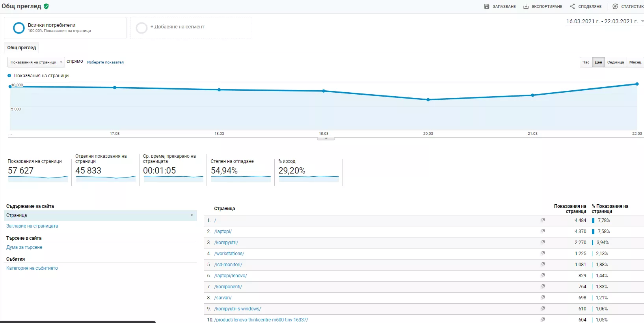Screen dimensions: 644x323
Task: Switch chart granularity to Месец
Action: point(635,62)
